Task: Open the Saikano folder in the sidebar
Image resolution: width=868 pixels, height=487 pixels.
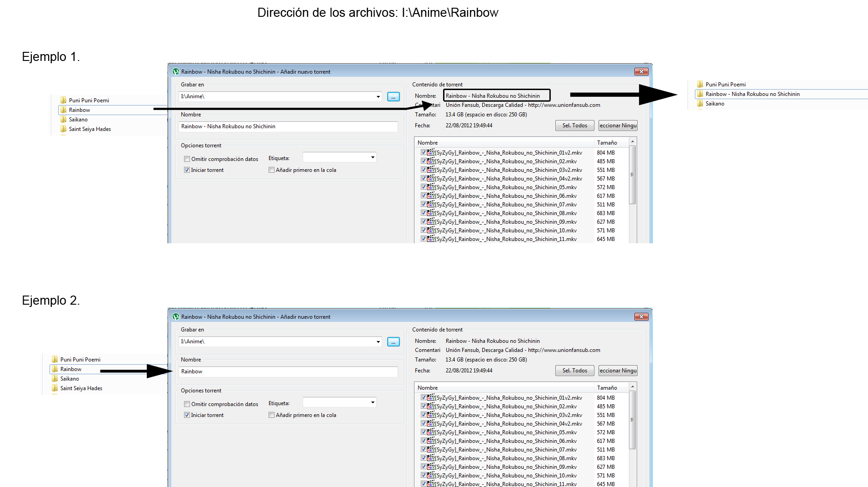Action: pyautogui.click(x=77, y=119)
